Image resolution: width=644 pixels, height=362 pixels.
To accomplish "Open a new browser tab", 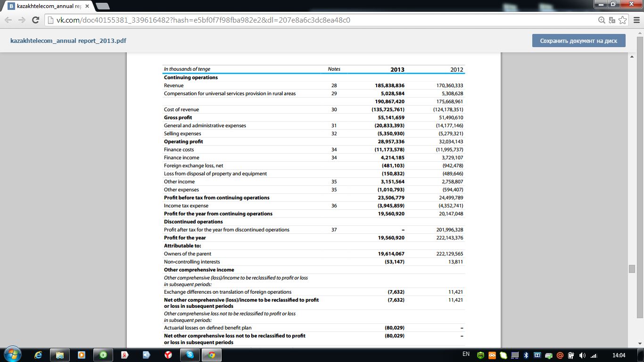I will pos(102,6).
